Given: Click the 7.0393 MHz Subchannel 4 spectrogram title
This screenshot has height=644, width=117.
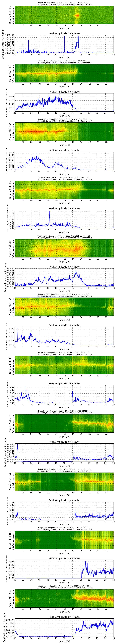Looking at the screenshot, I should pos(64,237).
